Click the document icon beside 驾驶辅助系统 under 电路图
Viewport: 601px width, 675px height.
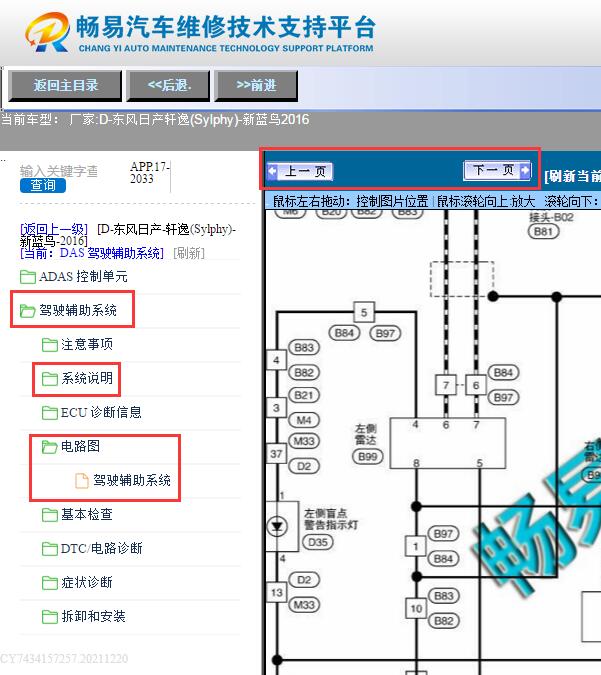82,480
